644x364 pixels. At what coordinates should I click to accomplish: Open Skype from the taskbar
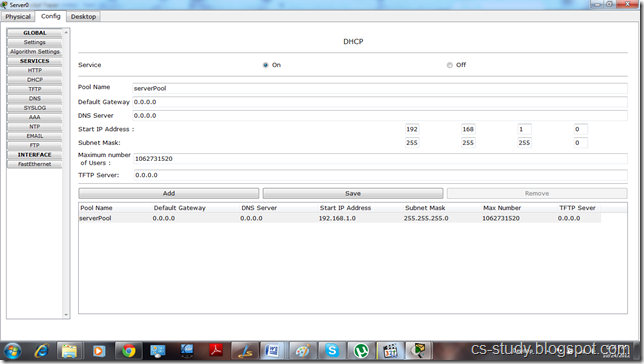pyautogui.click(x=331, y=351)
